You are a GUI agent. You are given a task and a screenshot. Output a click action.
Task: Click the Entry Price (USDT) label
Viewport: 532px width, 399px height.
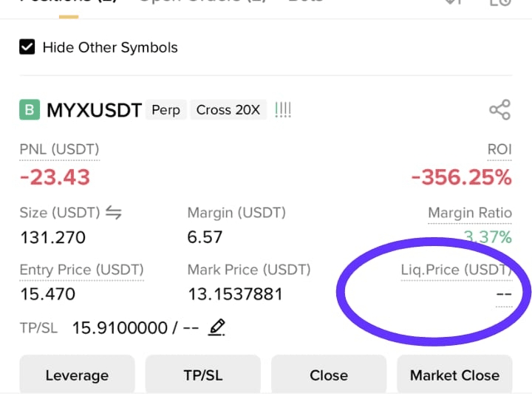82,270
